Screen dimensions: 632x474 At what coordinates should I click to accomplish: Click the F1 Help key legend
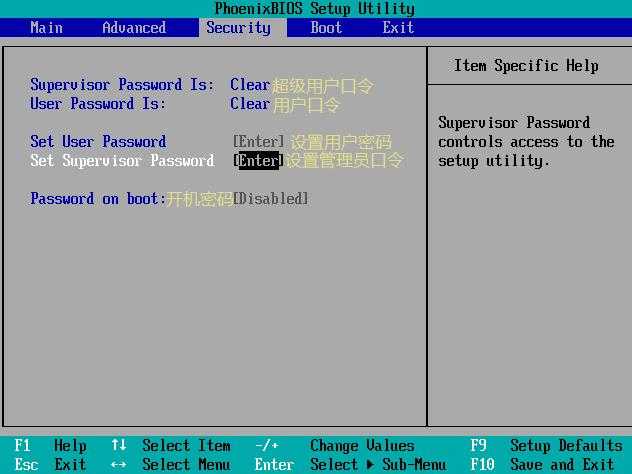[50, 445]
